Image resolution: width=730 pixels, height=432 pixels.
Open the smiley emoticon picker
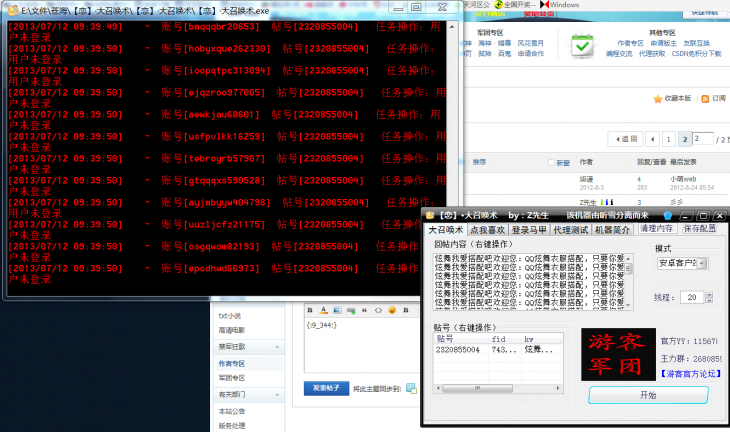click(x=392, y=309)
